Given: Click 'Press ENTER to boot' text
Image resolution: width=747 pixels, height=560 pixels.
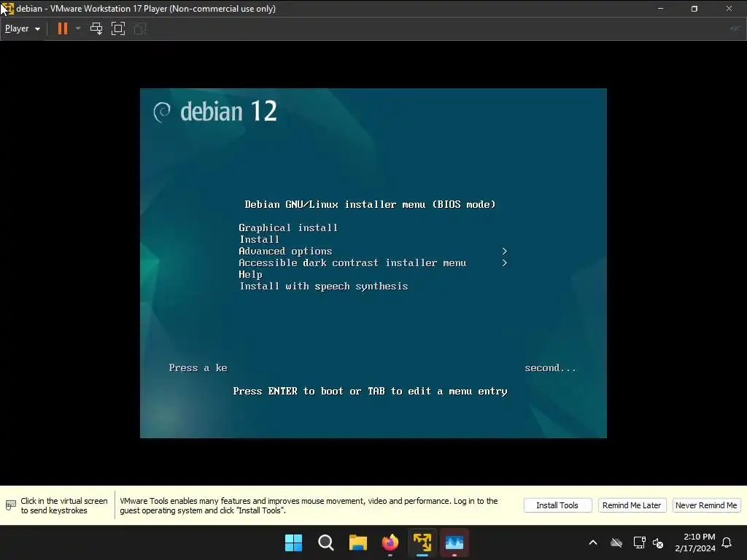Looking at the screenshot, I should [370, 391].
